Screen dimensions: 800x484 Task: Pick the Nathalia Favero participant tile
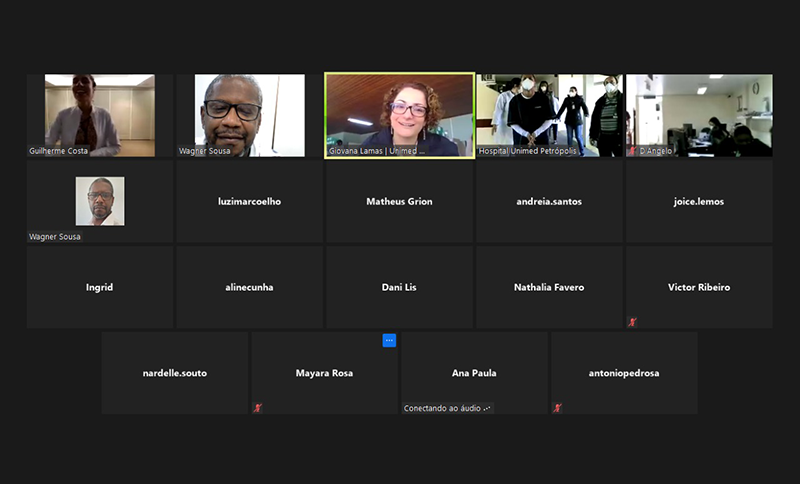[x=549, y=287]
